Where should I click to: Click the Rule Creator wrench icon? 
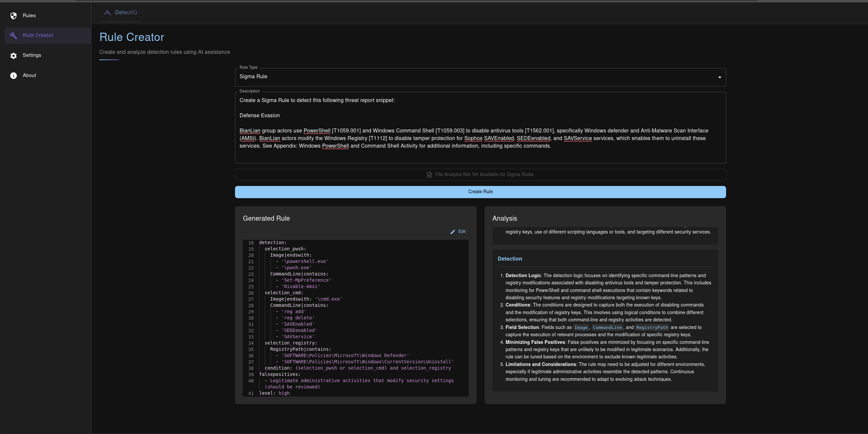point(14,35)
